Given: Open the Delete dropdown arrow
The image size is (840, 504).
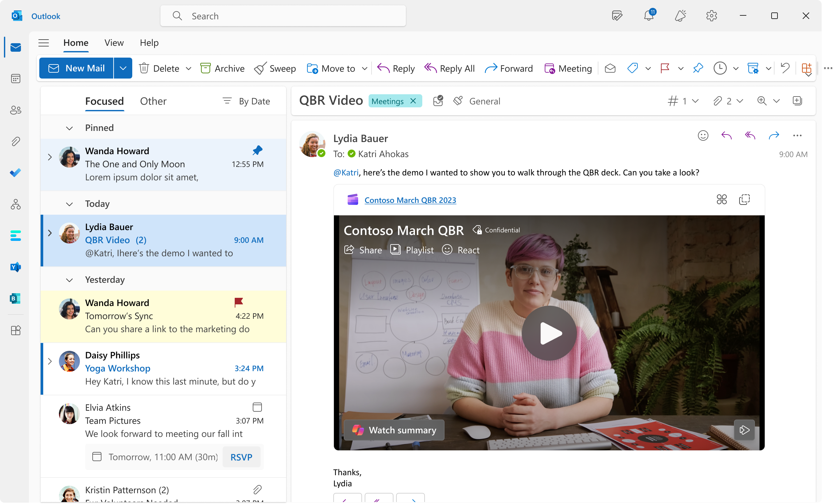Looking at the screenshot, I should pos(189,69).
